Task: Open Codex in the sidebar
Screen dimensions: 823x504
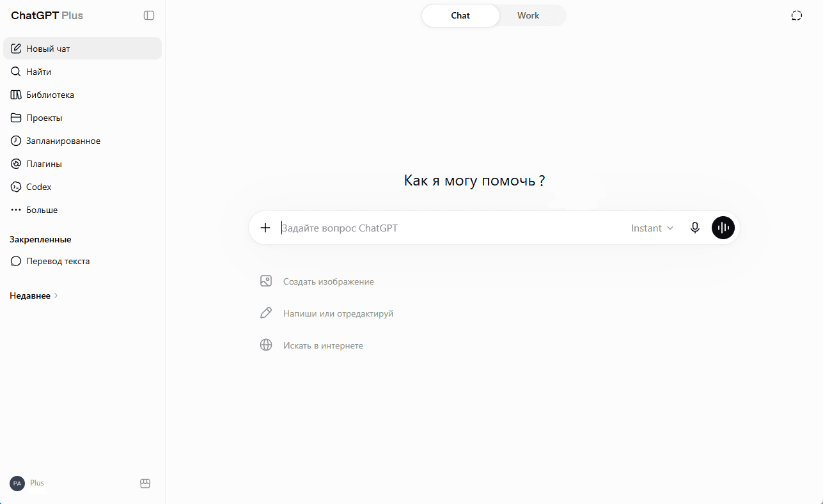Action: [82, 187]
